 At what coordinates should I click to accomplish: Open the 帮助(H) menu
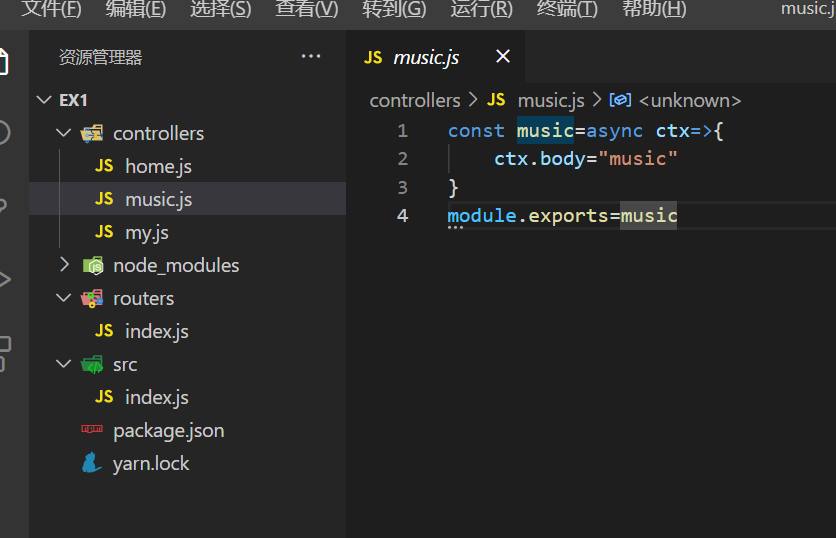pyautogui.click(x=654, y=9)
